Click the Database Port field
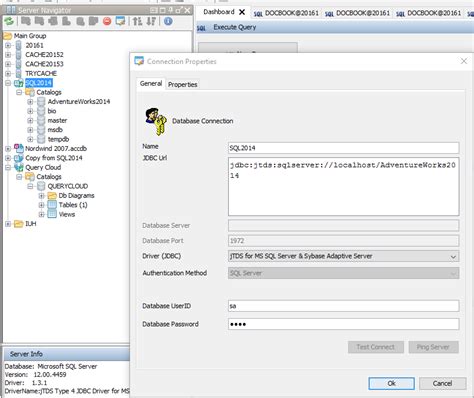Viewport: 474px width, 398px height. point(344,241)
